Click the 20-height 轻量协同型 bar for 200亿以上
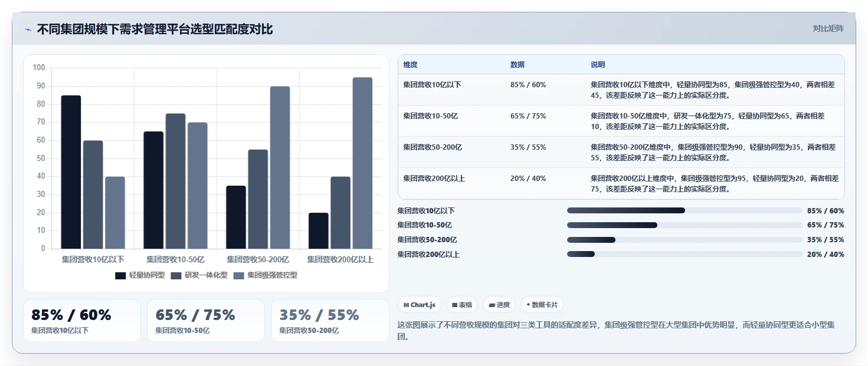Screen dimensions: 868x366 pos(318,230)
